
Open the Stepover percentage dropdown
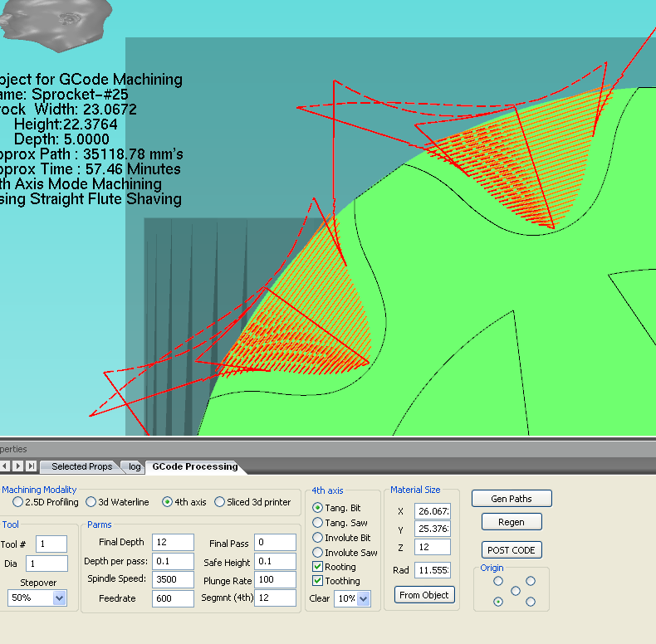59,598
